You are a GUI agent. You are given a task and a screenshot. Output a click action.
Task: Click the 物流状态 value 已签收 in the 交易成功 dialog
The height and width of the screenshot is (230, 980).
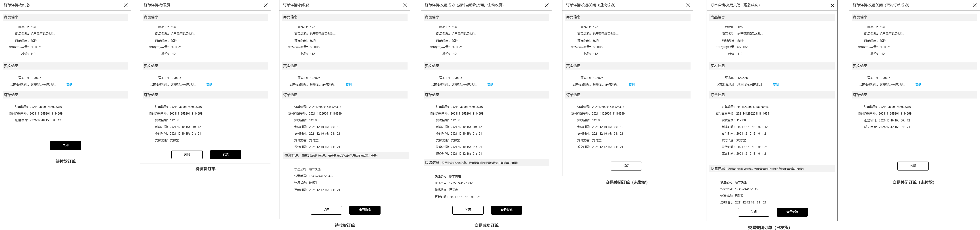(x=454, y=190)
